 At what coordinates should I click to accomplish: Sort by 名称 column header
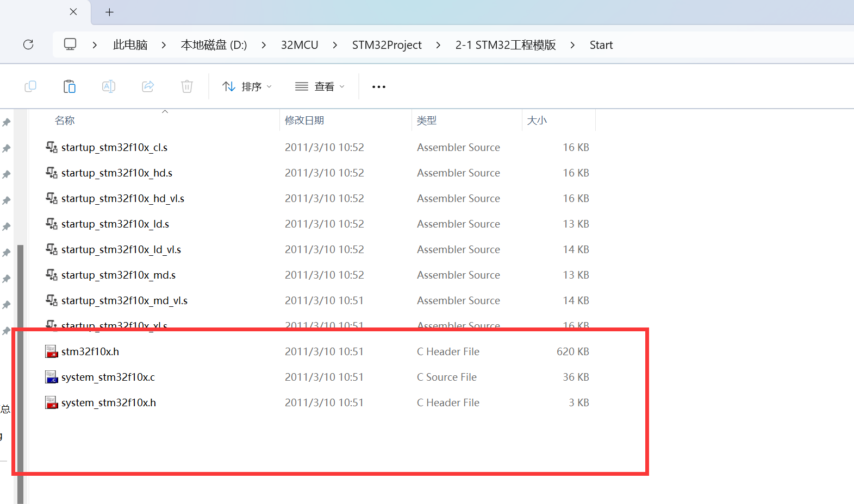coord(65,121)
